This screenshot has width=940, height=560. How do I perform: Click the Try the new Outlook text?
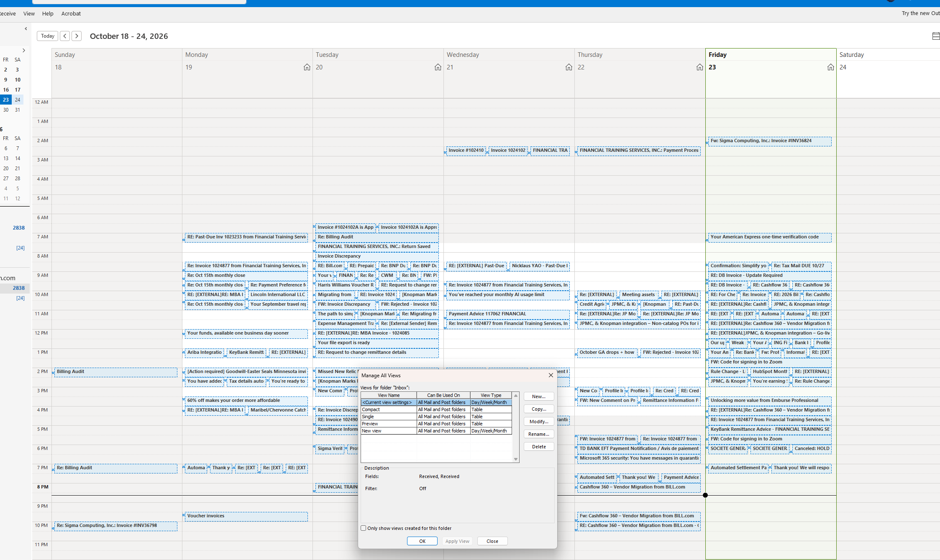pyautogui.click(x=920, y=13)
